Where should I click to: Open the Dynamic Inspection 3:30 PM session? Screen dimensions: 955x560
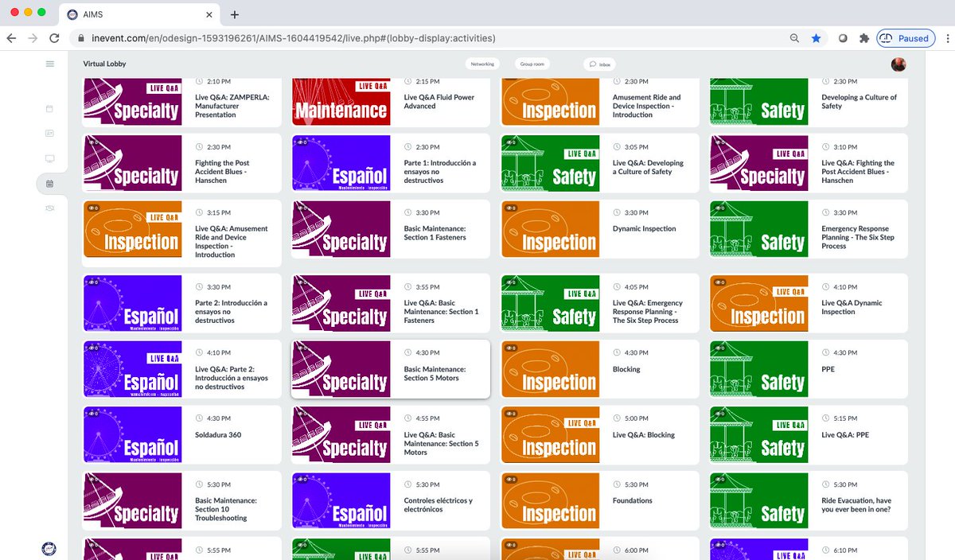click(600, 229)
